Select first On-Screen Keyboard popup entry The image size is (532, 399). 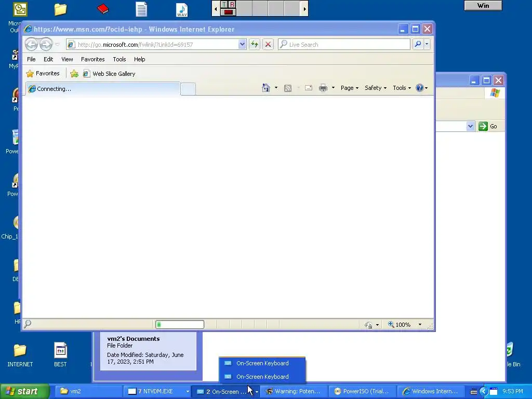click(x=262, y=363)
